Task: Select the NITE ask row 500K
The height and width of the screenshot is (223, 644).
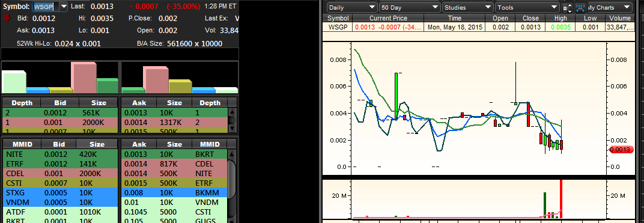Action: tap(175, 173)
